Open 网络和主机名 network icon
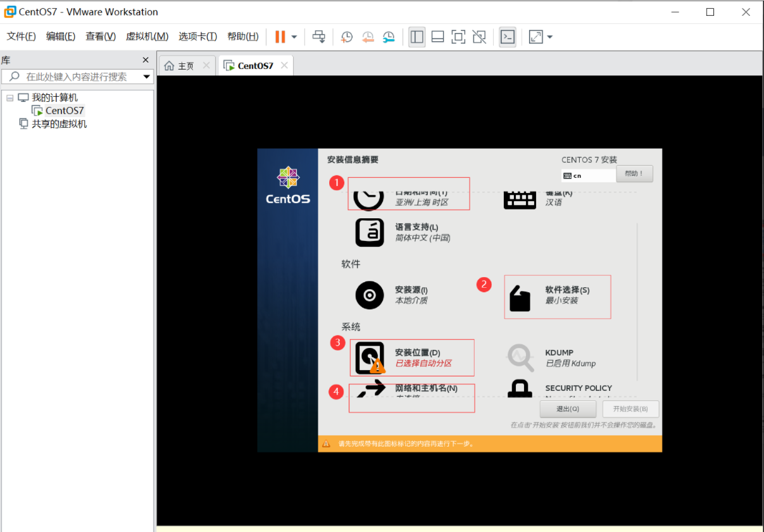Viewport: 764px width, 532px height. click(371, 388)
